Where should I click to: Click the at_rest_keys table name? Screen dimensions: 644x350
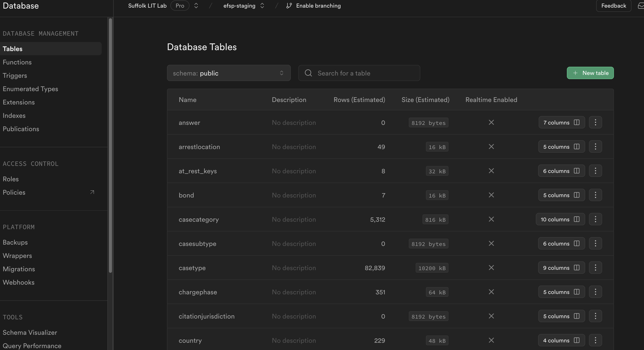point(197,171)
